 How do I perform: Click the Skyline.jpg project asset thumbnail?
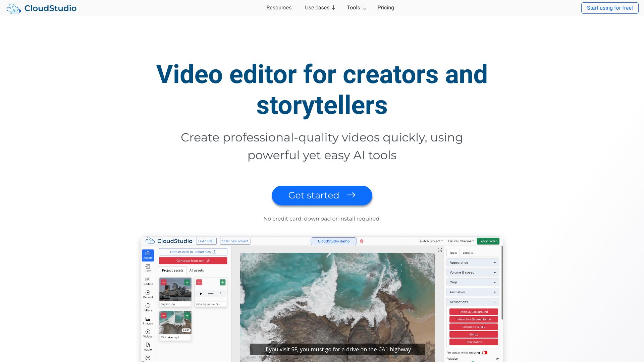coord(176,290)
